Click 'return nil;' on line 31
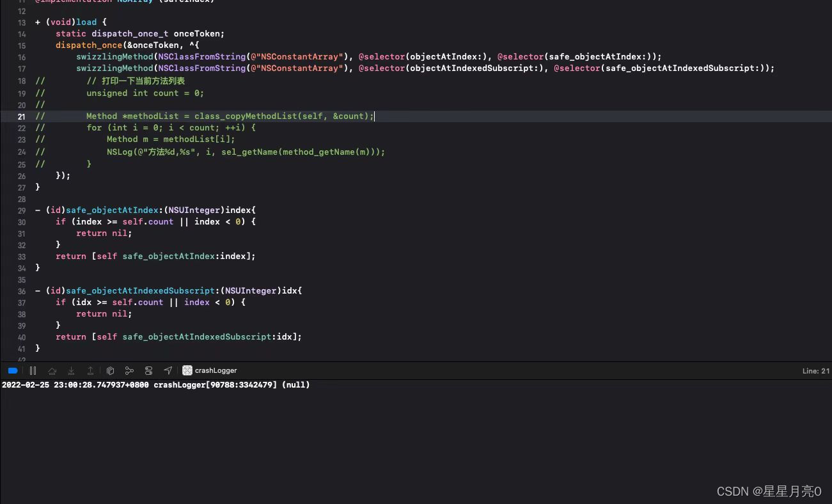 (x=104, y=233)
